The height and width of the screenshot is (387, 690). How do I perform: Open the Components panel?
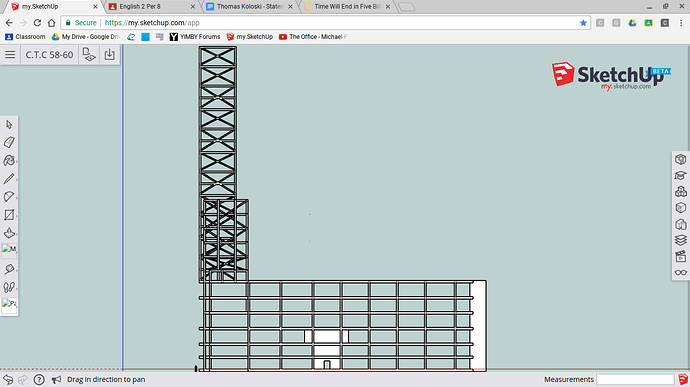(680, 192)
